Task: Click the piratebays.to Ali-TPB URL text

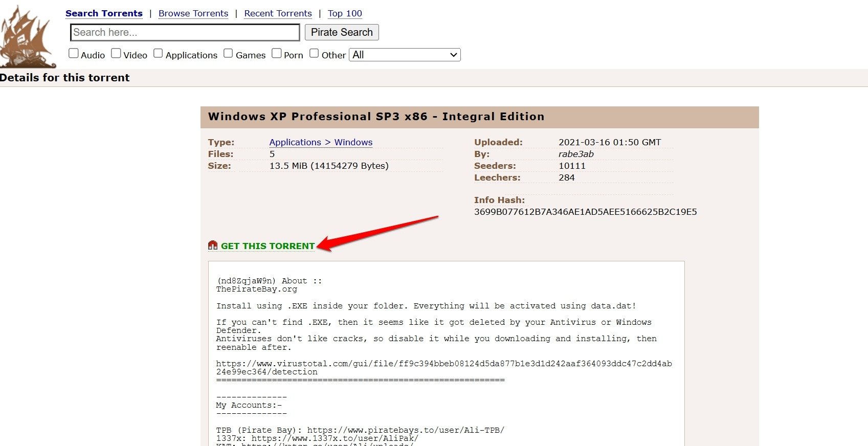Action: (406, 430)
